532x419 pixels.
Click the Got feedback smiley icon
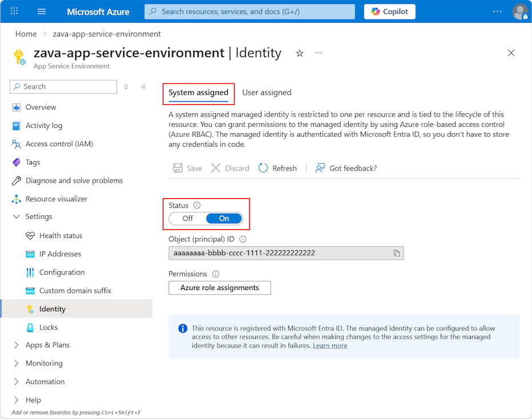[320, 168]
